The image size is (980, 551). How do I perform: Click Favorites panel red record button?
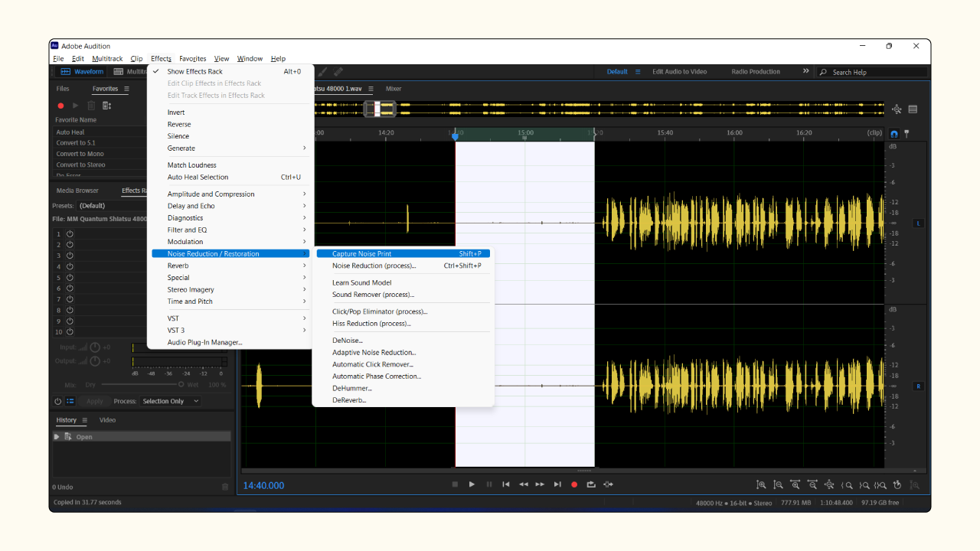(x=60, y=106)
